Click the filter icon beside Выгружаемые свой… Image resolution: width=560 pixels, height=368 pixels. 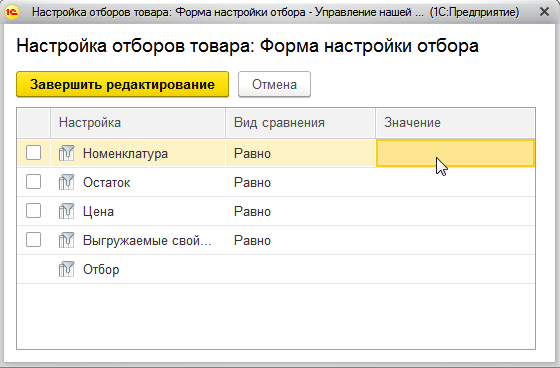coord(66,240)
